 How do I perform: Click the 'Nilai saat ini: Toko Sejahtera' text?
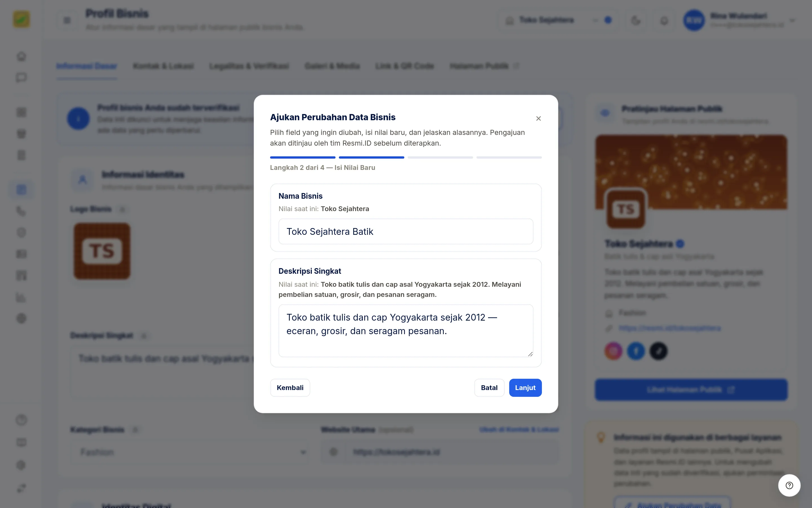pyautogui.click(x=323, y=209)
